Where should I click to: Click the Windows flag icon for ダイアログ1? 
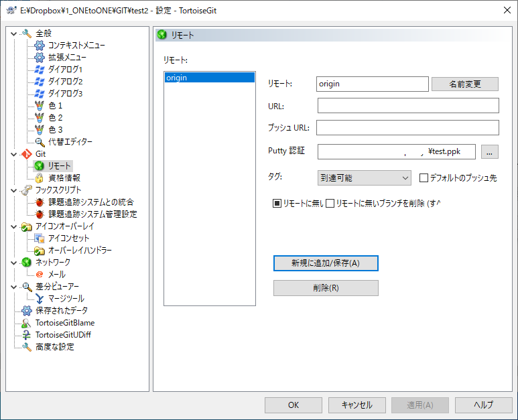[x=40, y=70]
